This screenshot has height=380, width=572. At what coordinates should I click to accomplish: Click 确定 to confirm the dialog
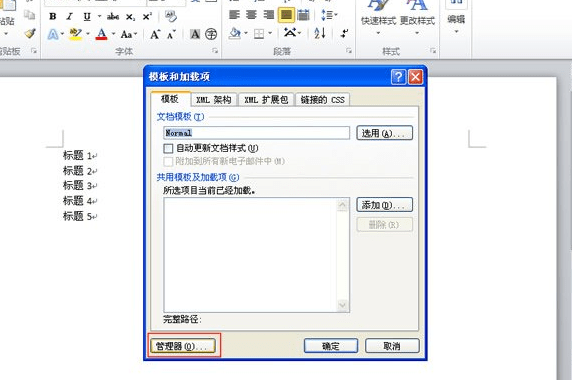[x=331, y=346]
